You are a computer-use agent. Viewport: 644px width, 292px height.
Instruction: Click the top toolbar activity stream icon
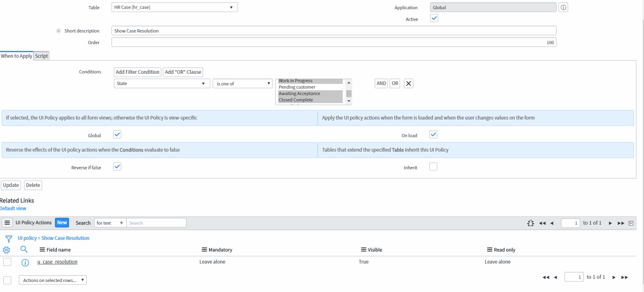pos(530,223)
